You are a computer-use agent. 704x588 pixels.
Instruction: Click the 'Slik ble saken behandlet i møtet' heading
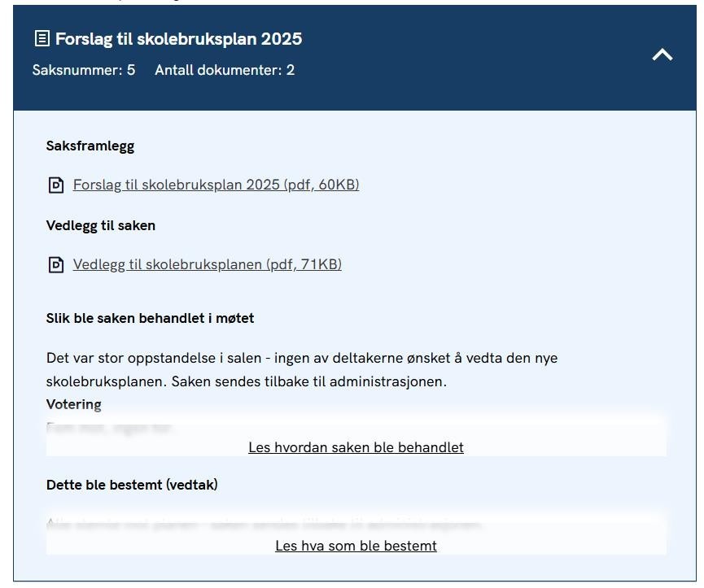click(x=150, y=318)
